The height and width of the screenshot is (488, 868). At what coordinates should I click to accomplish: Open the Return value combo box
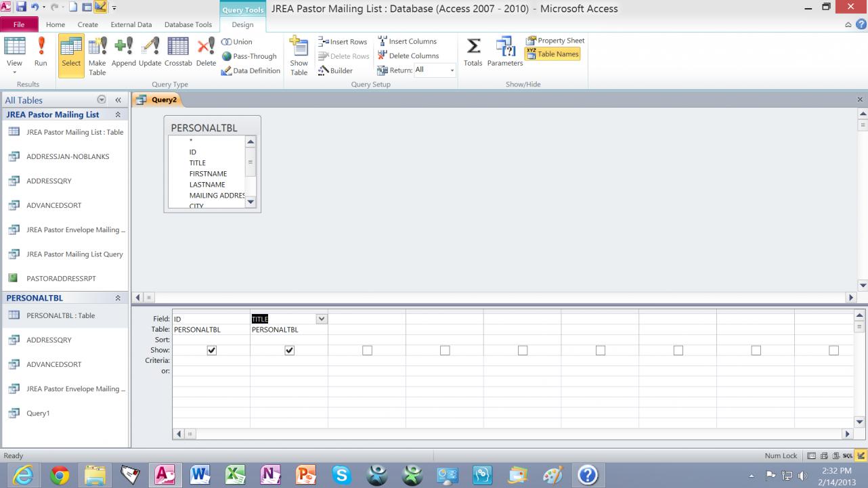pyautogui.click(x=435, y=70)
